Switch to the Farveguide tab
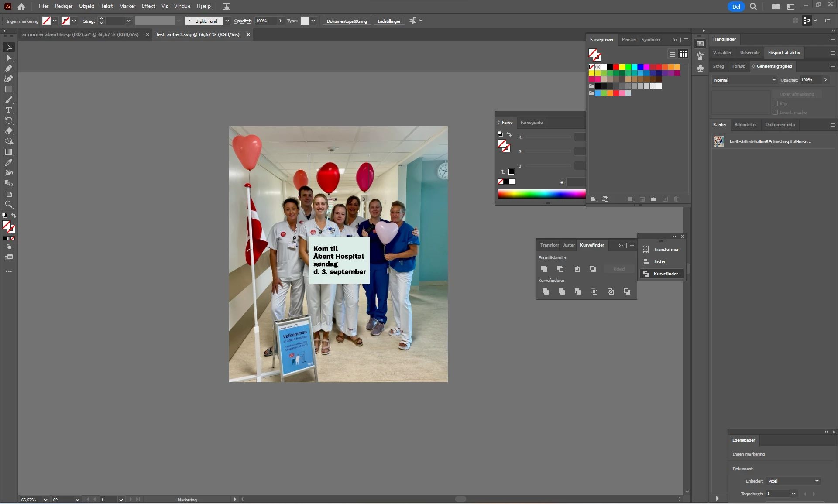Image resolution: width=838 pixels, height=504 pixels. pyautogui.click(x=531, y=123)
